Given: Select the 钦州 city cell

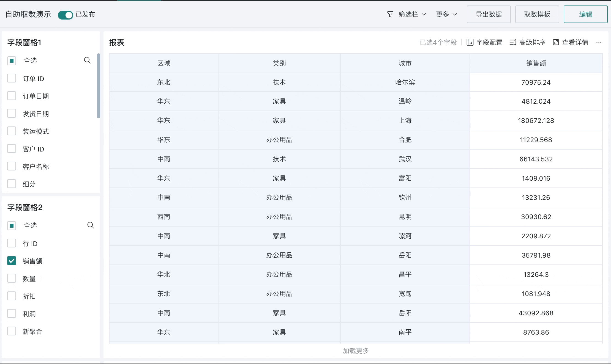Looking at the screenshot, I should pos(405,197).
